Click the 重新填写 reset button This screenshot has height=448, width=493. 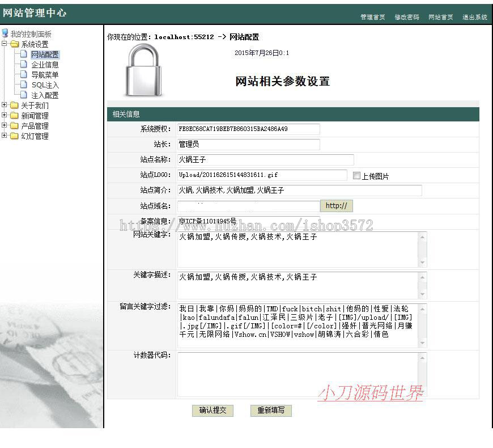[x=271, y=411]
